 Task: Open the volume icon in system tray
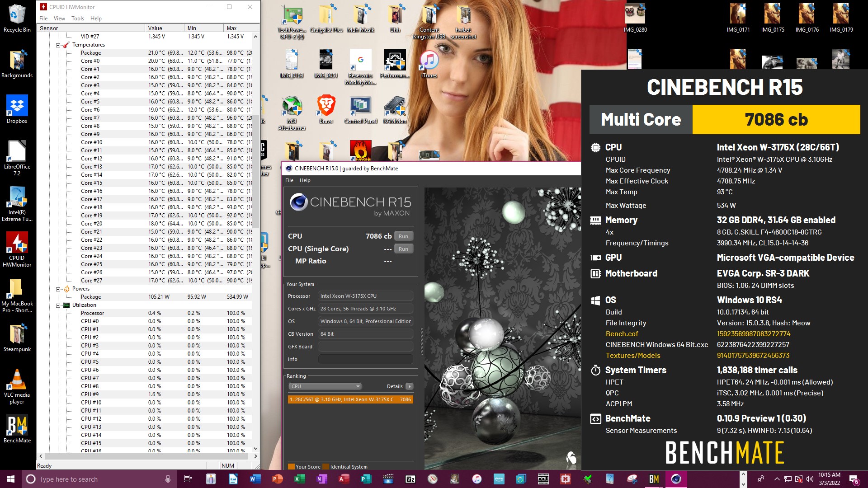[810, 479]
